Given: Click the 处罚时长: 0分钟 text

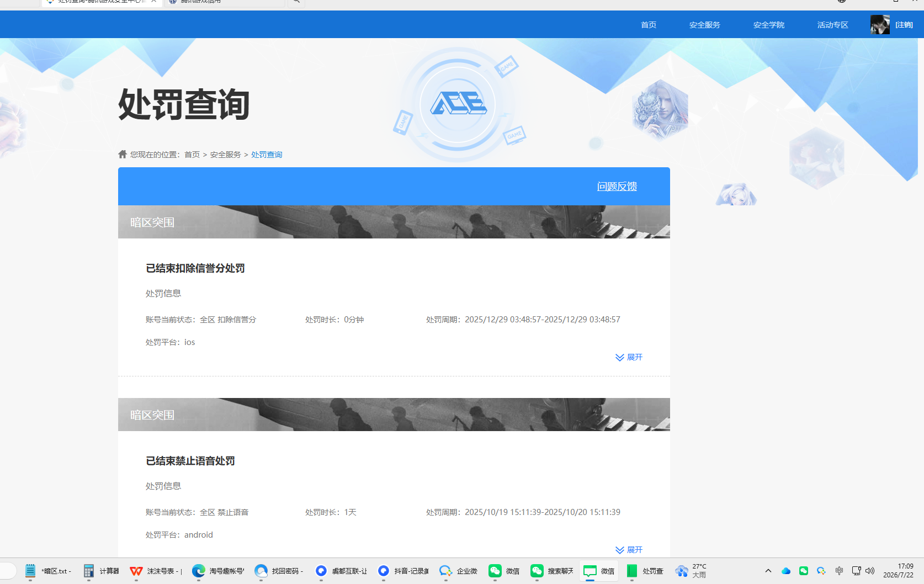Looking at the screenshot, I should click(x=334, y=320).
